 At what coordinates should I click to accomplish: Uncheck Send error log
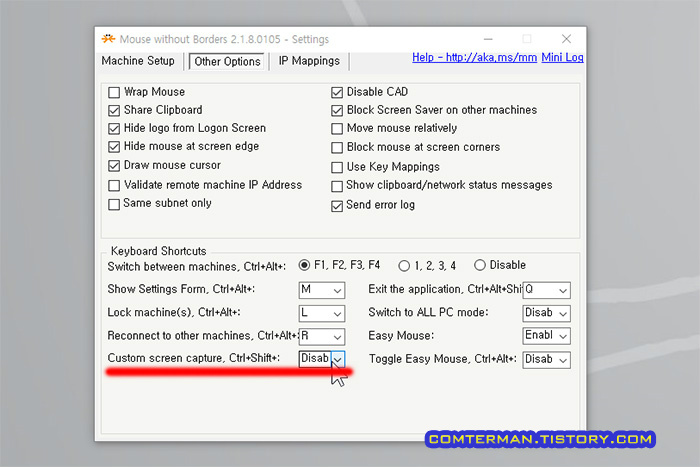click(337, 206)
